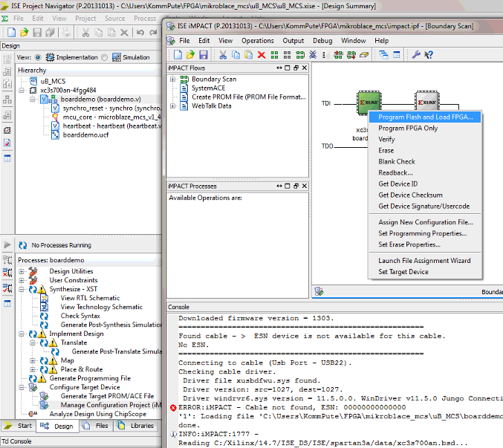Select Generate Programming File process

click(90, 378)
